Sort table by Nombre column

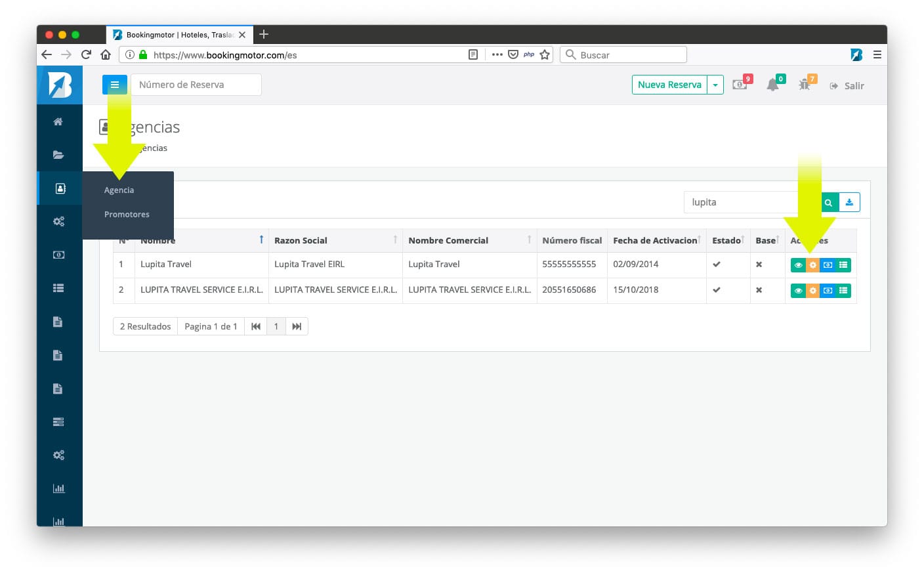(200, 240)
